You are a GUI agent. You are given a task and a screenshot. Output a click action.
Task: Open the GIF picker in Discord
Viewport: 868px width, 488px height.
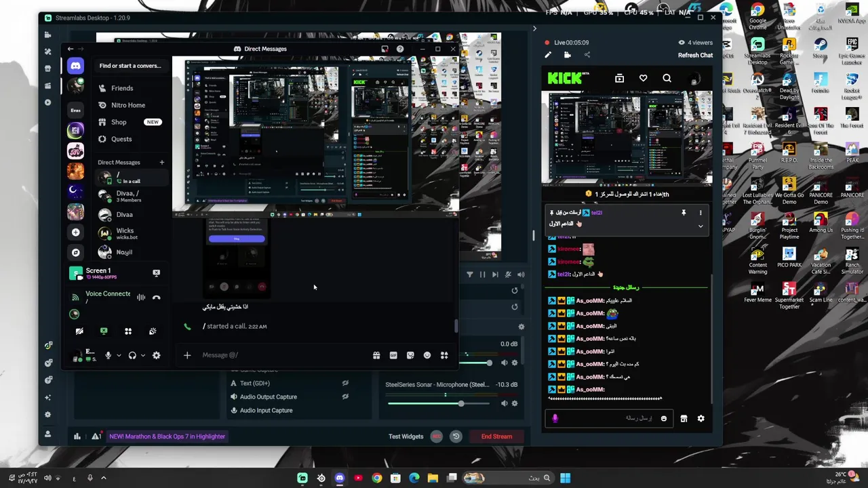pos(393,355)
